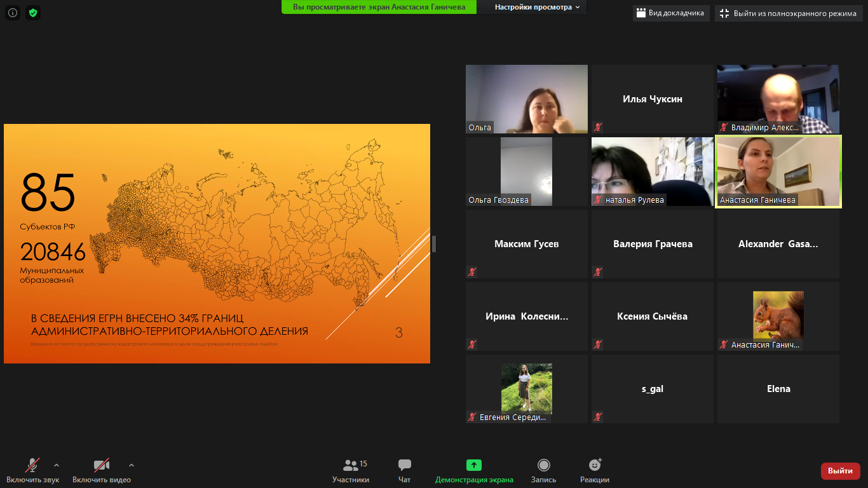Viewport: 868px width, 488px height.
Task: Open the Участники participants panel
Action: coord(351,471)
